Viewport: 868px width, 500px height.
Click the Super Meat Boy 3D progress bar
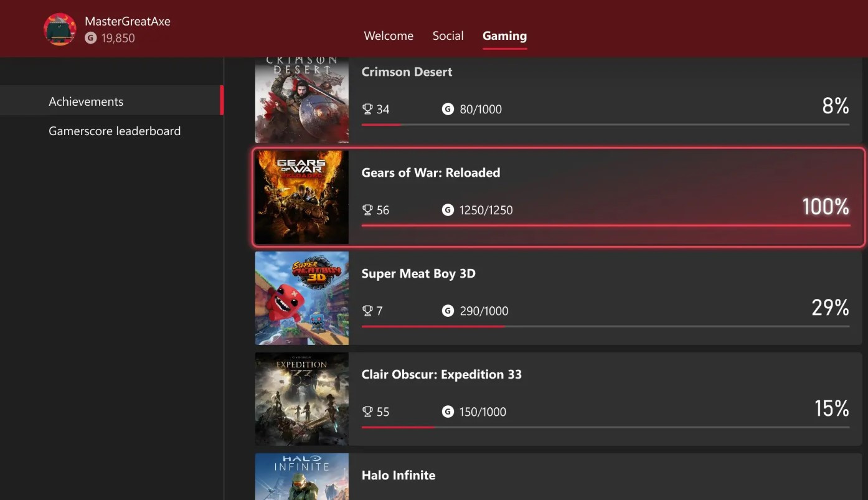(x=605, y=326)
